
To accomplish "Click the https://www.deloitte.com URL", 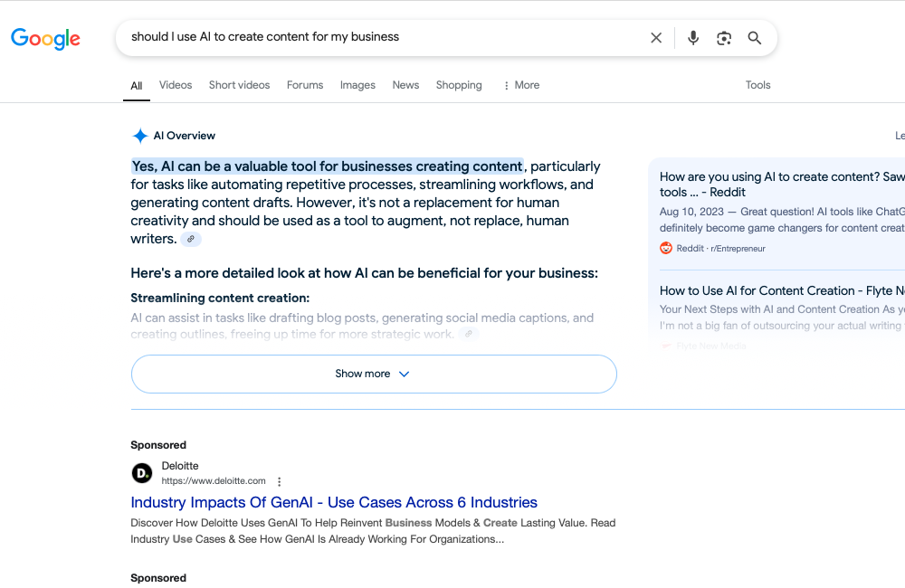I will (214, 481).
